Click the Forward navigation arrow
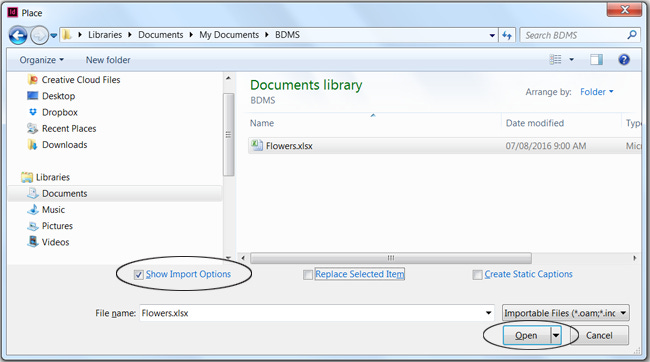The image size is (650, 362). pyautogui.click(x=39, y=36)
